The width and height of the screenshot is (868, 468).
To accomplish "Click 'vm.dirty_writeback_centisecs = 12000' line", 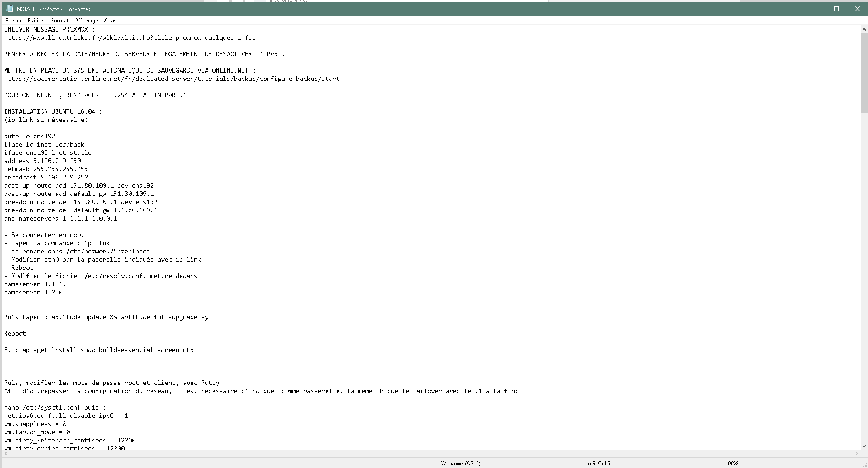I will coord(70,441).
